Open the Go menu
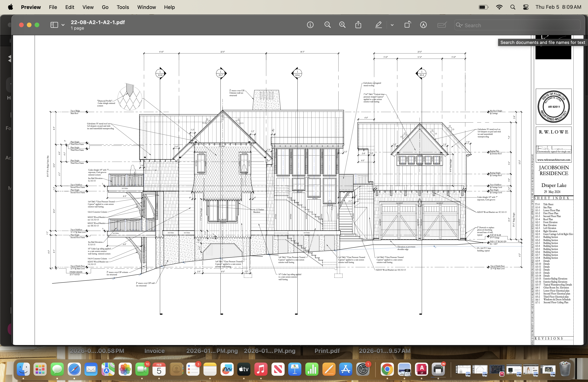 [105, 7]
